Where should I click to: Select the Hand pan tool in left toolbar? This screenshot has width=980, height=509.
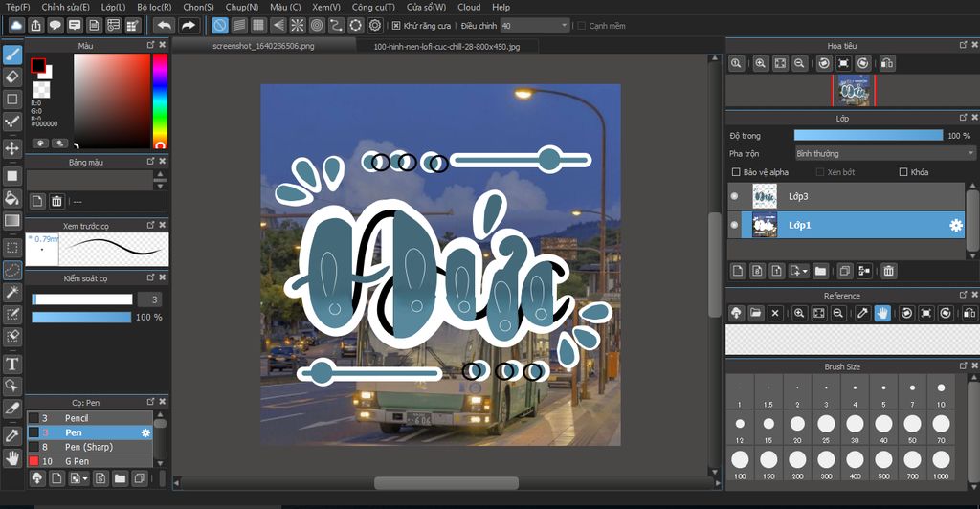point(11,457)
